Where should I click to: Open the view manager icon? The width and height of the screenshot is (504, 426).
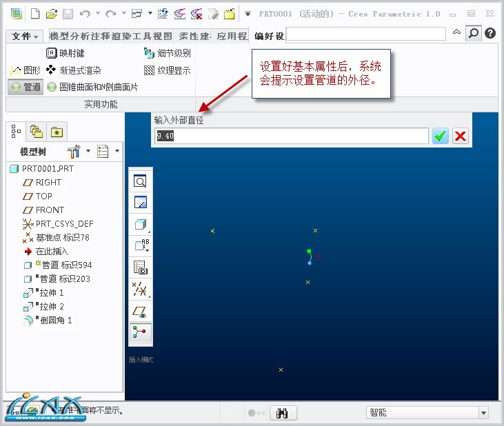pyautogui.click(x=140, y=267)
